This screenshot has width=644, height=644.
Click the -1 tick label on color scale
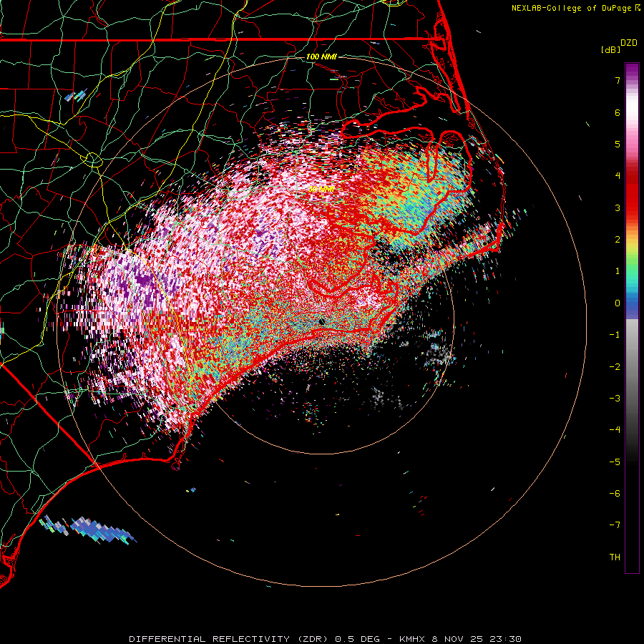point(615,335)
